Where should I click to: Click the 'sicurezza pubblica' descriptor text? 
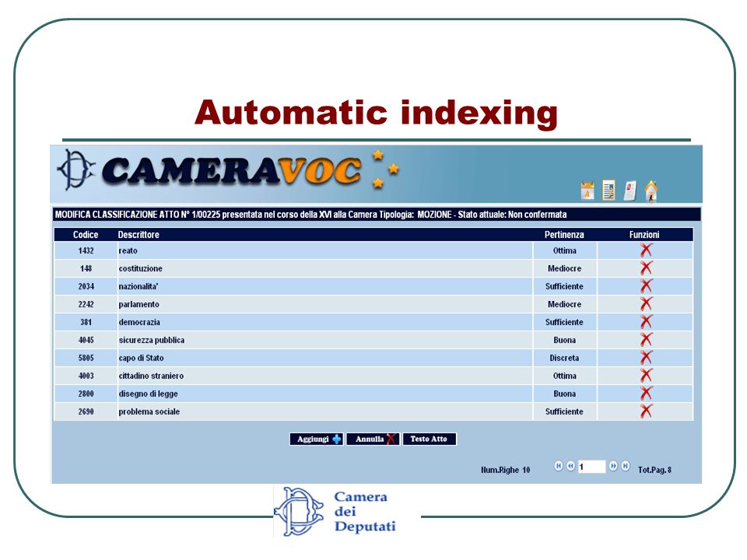coord(152,340)
